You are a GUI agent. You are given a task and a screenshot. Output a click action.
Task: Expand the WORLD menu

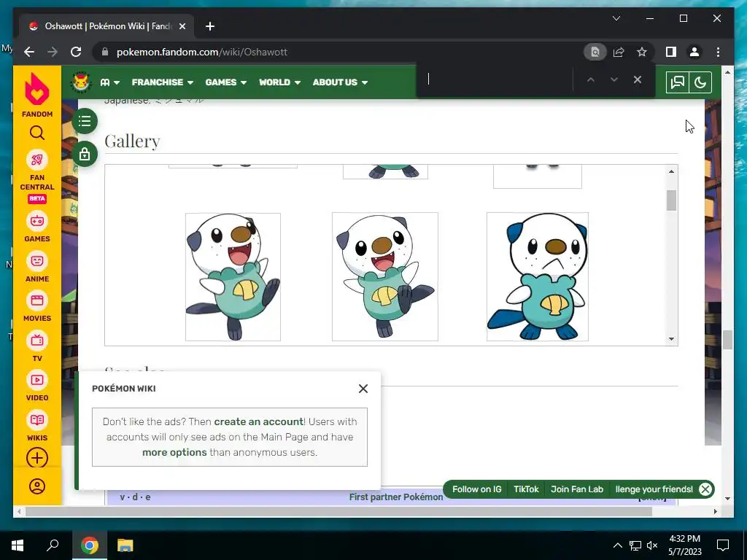pyautogui.click(x=279, y=82)
